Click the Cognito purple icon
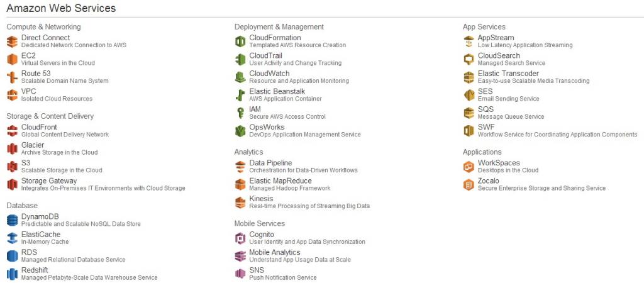 pos(240,238)
